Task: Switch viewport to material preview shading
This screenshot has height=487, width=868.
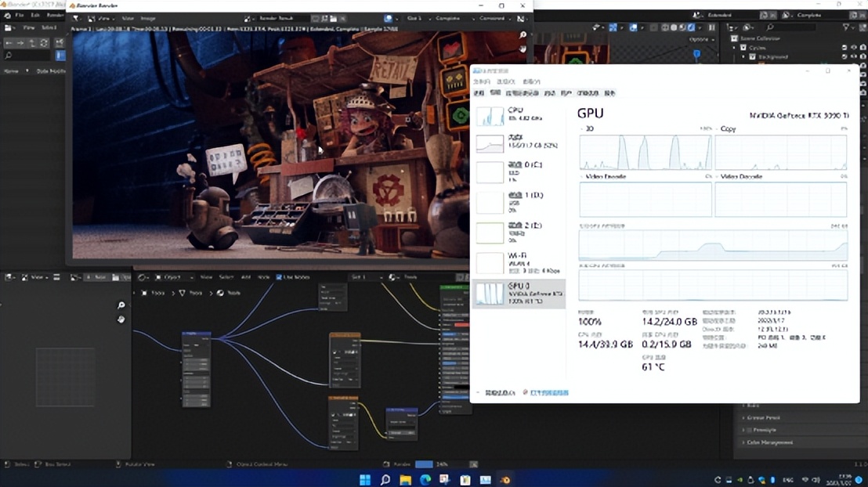Action: tap(682, 27)
